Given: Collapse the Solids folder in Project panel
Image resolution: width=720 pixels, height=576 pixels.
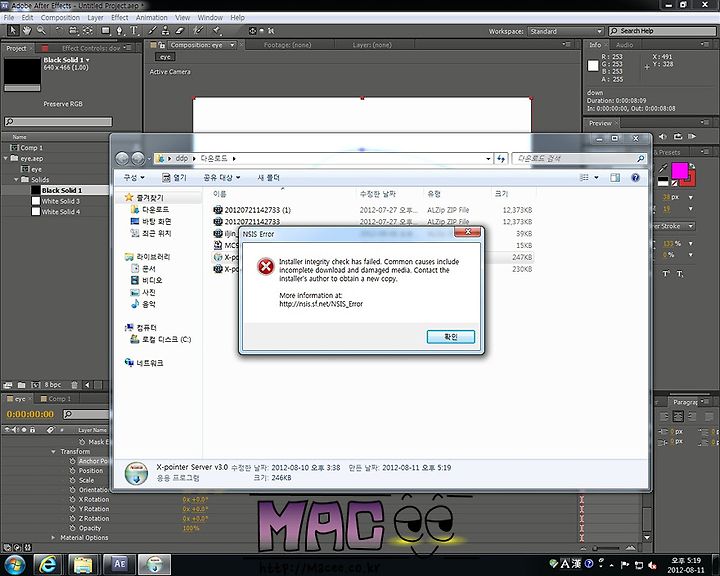Looking at the screenshot, I should pyautogui.click(x=17, y=180).
